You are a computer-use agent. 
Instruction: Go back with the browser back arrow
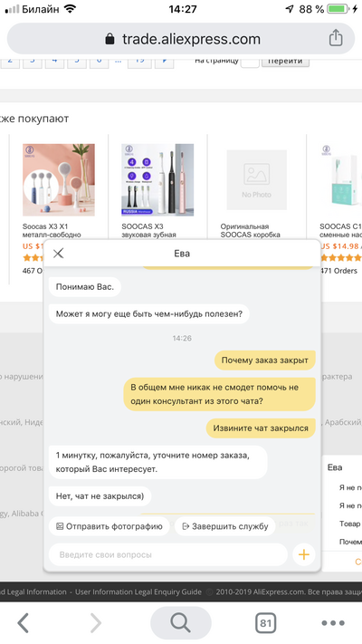coord(24,622)
